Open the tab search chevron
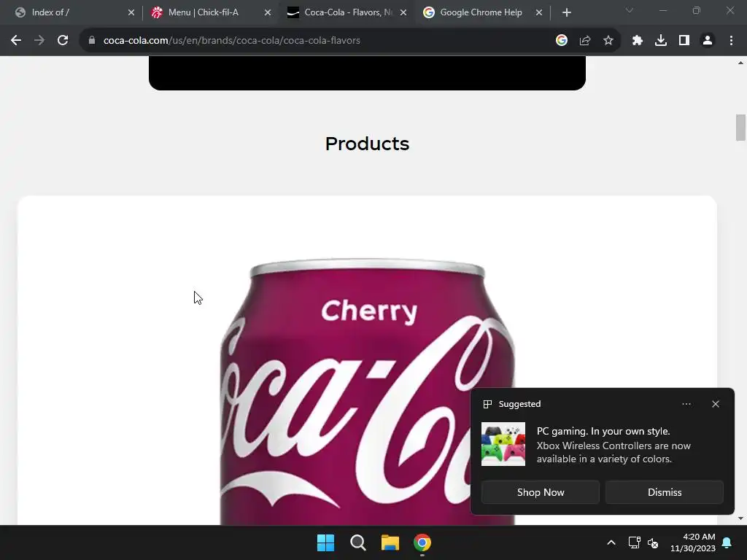 (x=630, y=10)
